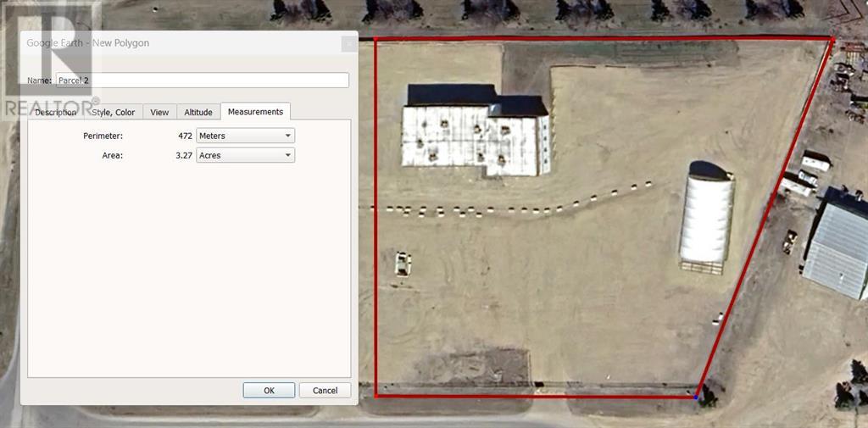Screen dimensions: 868x428
Task: Click the Cancel button
Action: pos(325,391)
